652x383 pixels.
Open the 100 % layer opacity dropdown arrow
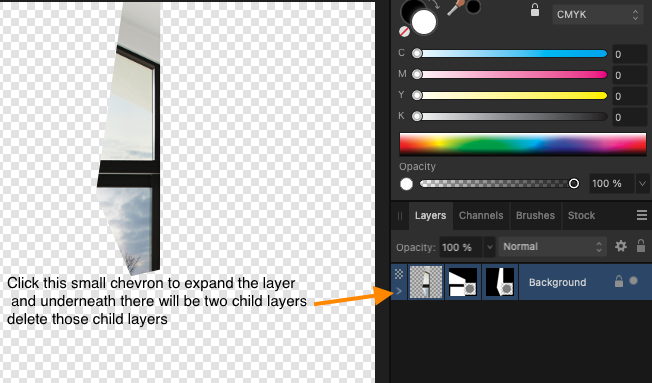[489, 247]
